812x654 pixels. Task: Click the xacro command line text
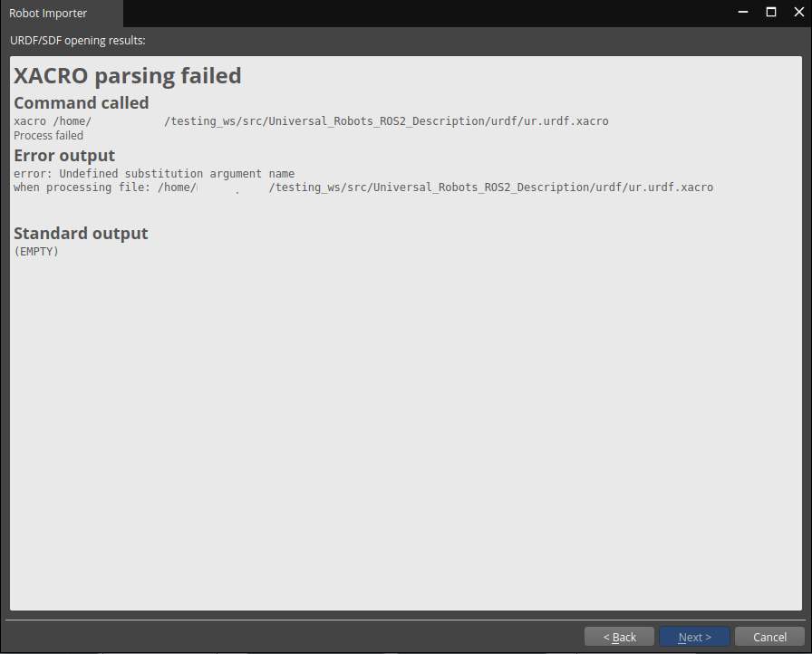(311, 120)
